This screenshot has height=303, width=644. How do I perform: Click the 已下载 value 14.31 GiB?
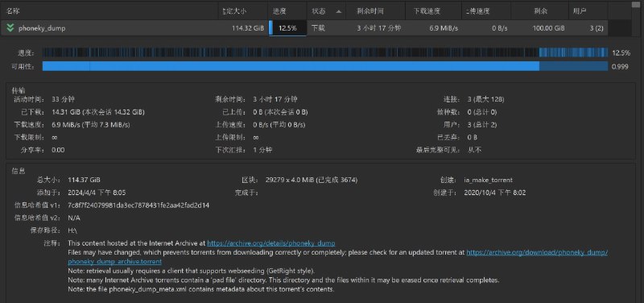(98, 112)
